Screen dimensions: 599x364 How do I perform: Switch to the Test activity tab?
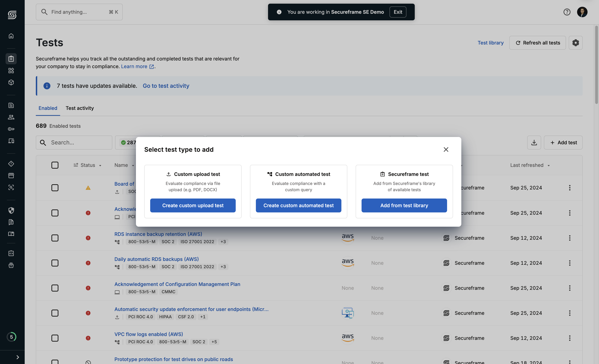[80, 108]
